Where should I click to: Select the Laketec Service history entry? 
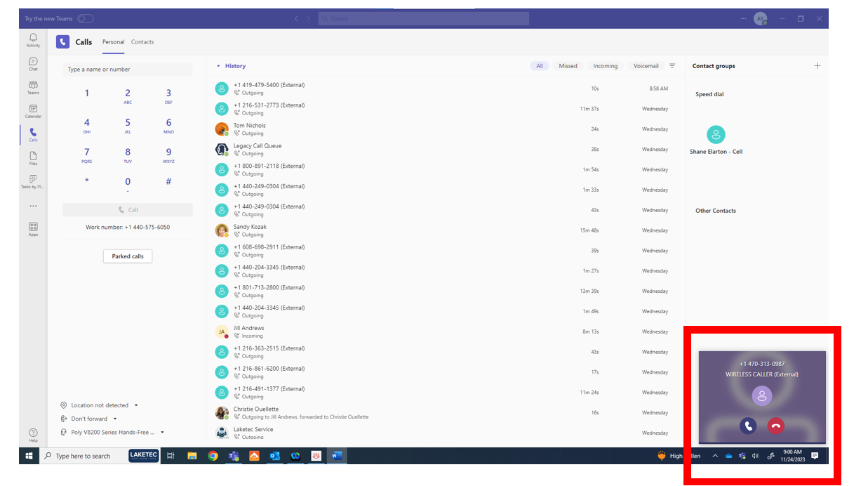[446, 433]
